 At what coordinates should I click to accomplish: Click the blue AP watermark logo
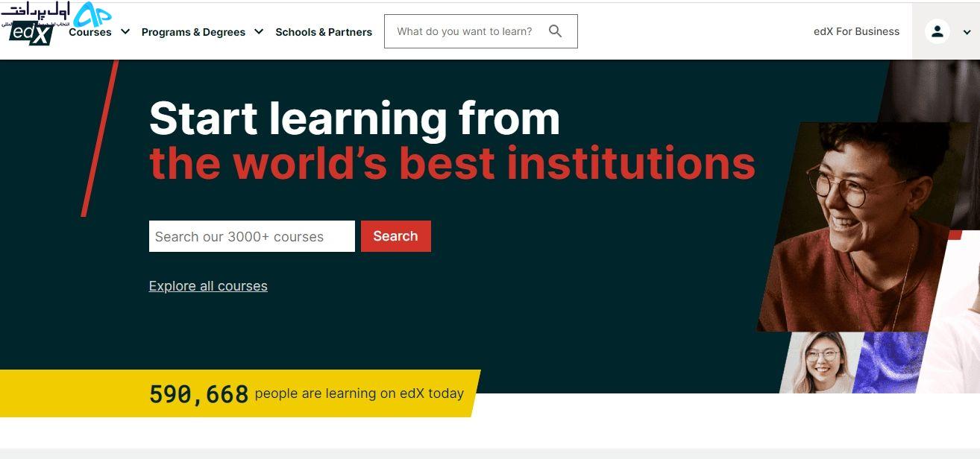92,13
